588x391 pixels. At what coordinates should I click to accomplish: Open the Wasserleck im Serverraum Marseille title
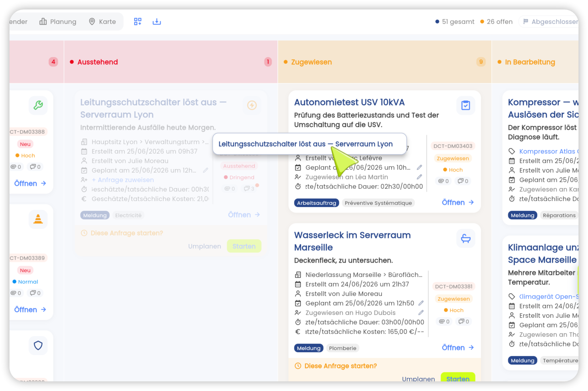tap(352, 241)
